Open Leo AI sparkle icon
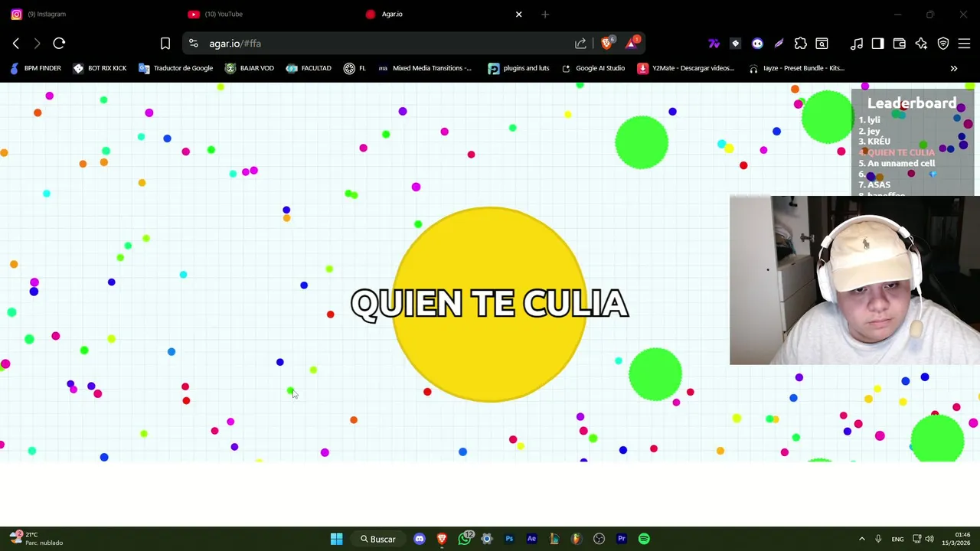The image size is (980, 551). point(921,44)
